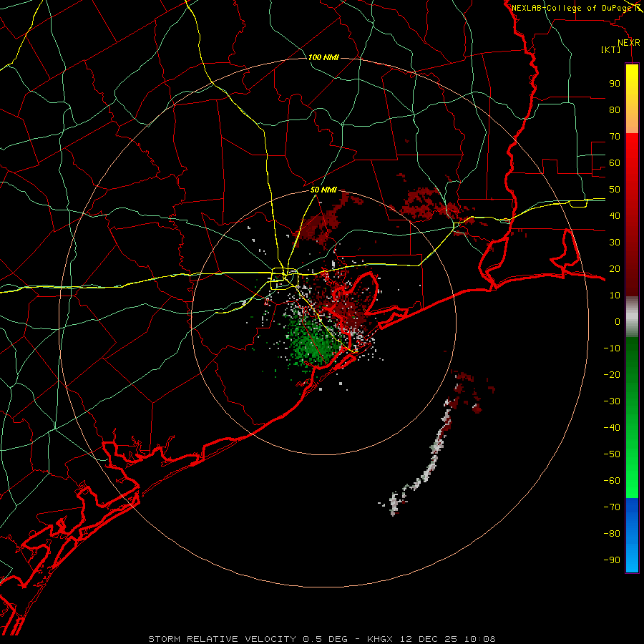Click the 60 value on the velocity scale
This screenshot has width=644, height=644.
615,163
